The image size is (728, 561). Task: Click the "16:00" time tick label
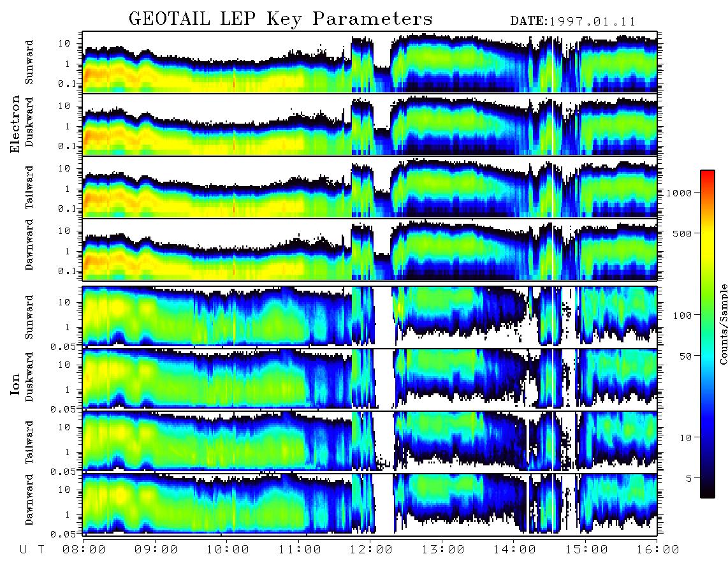tap(658, 550)
